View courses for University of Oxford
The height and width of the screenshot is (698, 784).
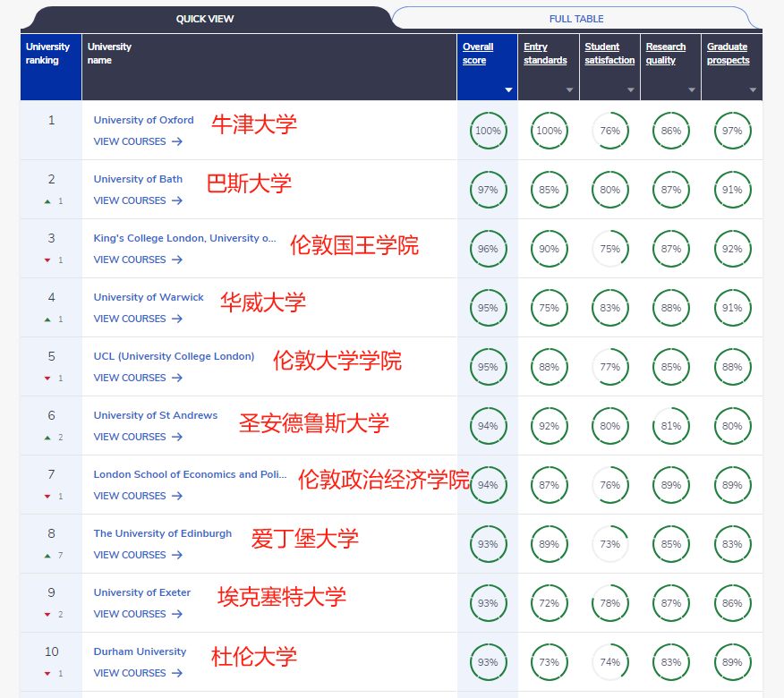pyautogui.click(x=138, y=141)
